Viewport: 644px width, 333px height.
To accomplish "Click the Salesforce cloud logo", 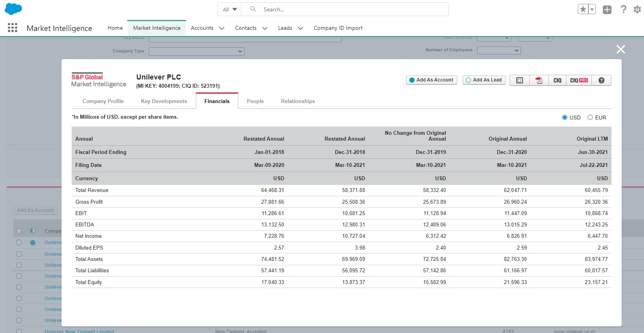I will (x=13, y=9).
